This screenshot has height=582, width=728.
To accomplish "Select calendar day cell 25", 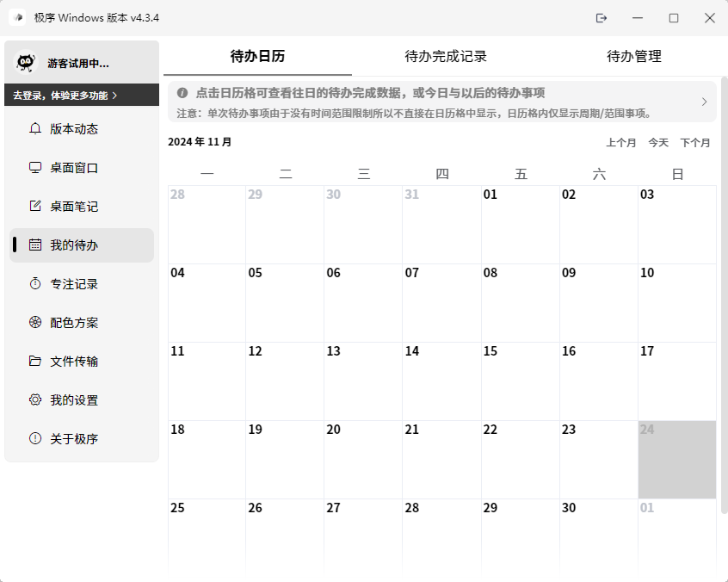I will pyautogui.click(x=207, y=538).
